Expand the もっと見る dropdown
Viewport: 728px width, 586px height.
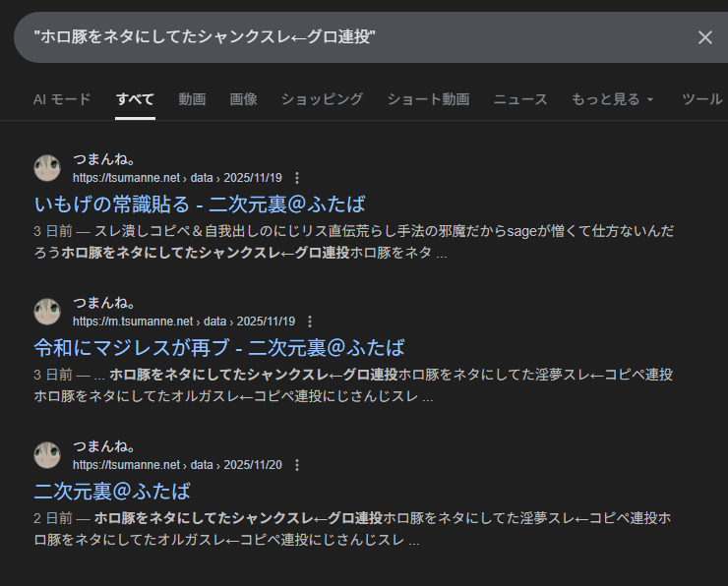tap(612, 99)
